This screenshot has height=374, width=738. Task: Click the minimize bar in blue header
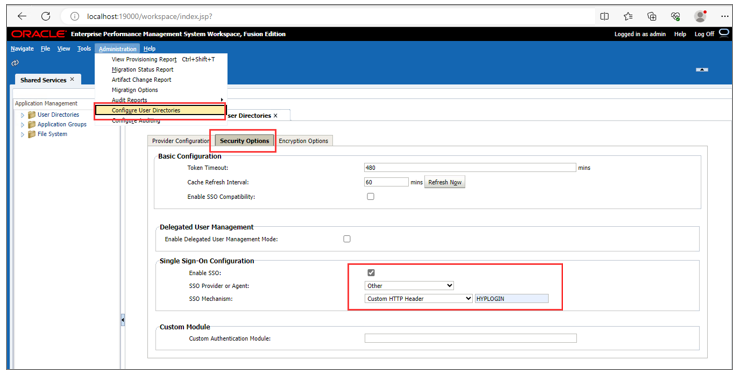coord(702,70)
